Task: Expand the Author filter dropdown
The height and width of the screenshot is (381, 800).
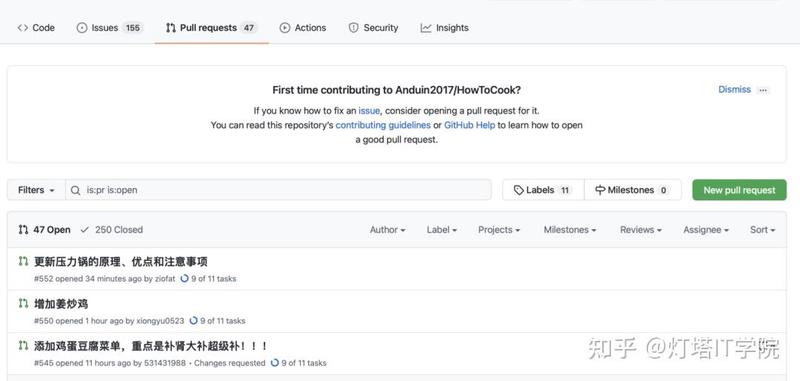Action: point(387,230)
